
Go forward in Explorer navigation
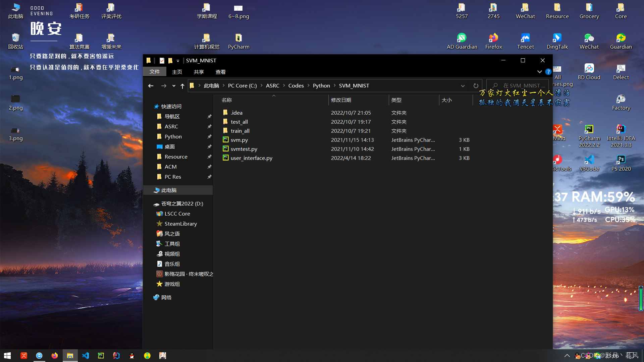click(164, 86)
